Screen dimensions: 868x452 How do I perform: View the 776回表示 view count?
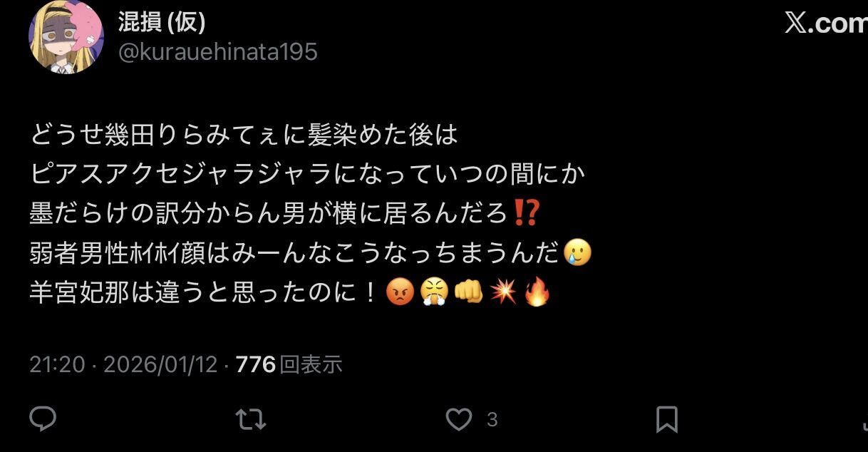tap(289, 365)
